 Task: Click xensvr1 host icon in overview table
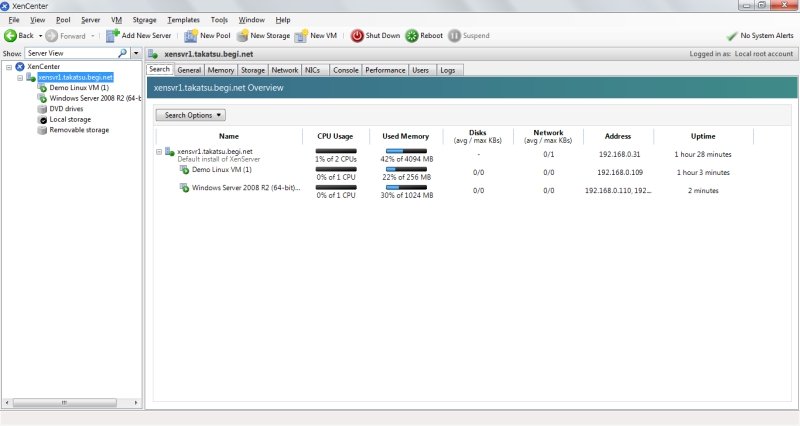pos(170,152)
